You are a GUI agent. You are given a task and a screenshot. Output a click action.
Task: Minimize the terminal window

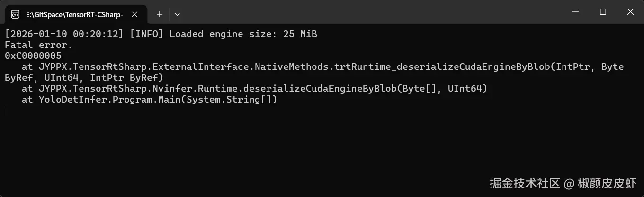(576, 12)
